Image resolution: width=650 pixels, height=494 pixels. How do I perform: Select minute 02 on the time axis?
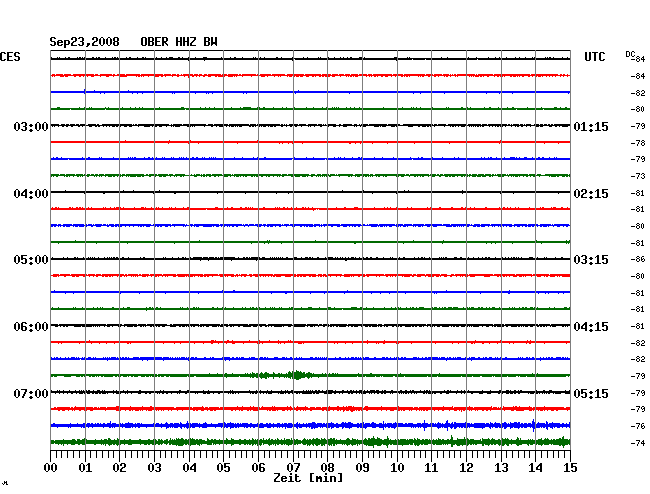coord(119,468)
